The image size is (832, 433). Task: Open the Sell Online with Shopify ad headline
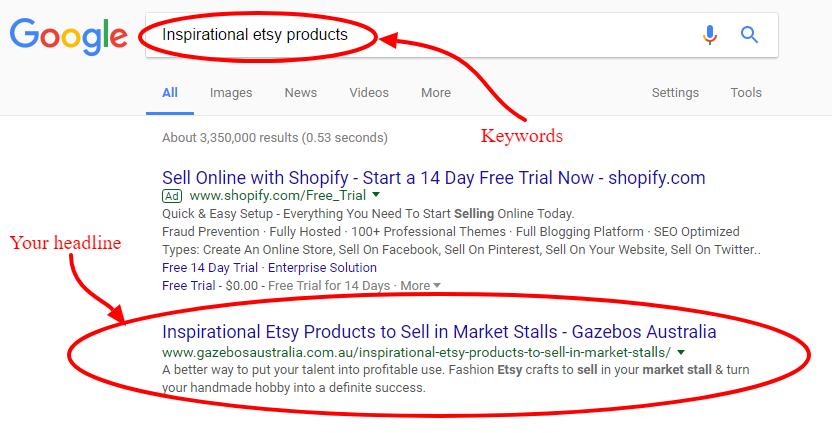pyautogui.click(x=434, y=178)
